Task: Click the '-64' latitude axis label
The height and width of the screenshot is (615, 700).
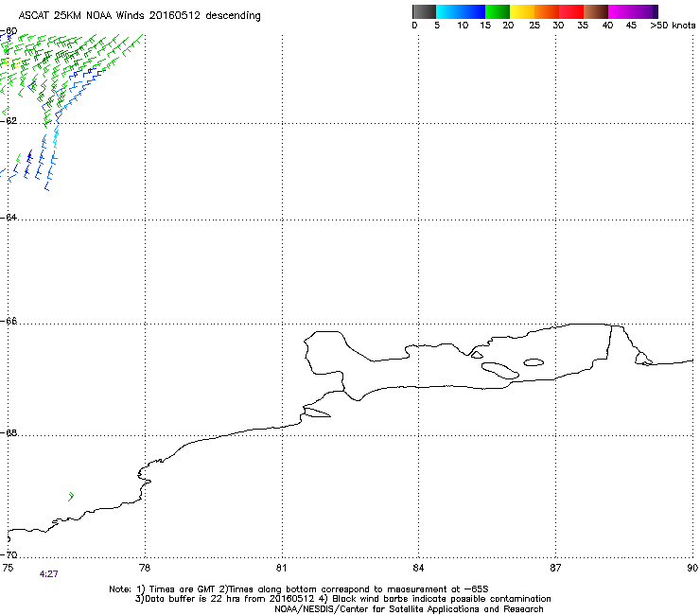Action: [9, 217]
